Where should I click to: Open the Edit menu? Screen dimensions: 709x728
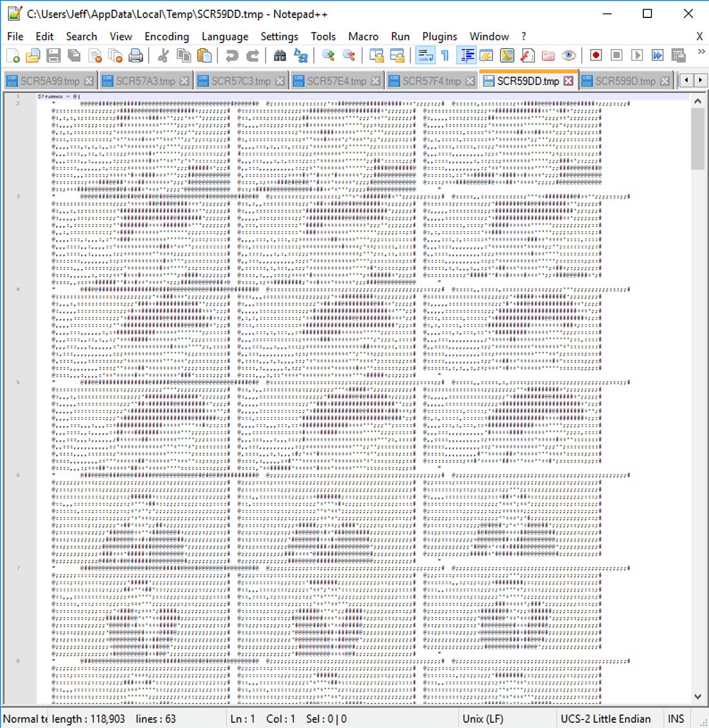44,36
